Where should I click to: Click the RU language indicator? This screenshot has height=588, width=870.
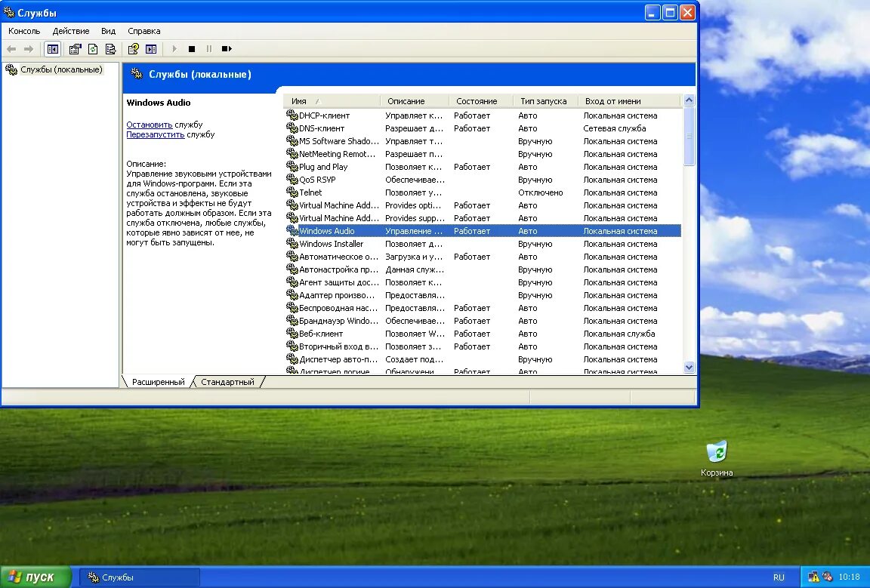coord(779,577)
